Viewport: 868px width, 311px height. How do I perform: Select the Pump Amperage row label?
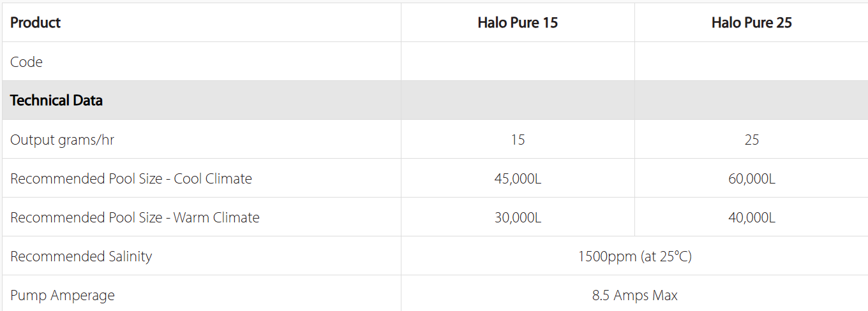pyautogui.click(x=63, y=295)
